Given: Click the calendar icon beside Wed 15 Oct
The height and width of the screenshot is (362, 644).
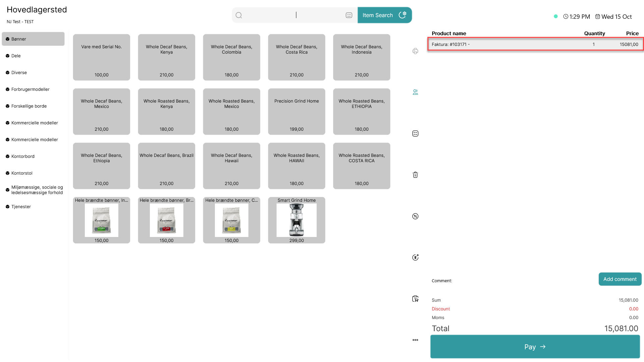Looking at the screenshot, I should [x=598, y=16].
